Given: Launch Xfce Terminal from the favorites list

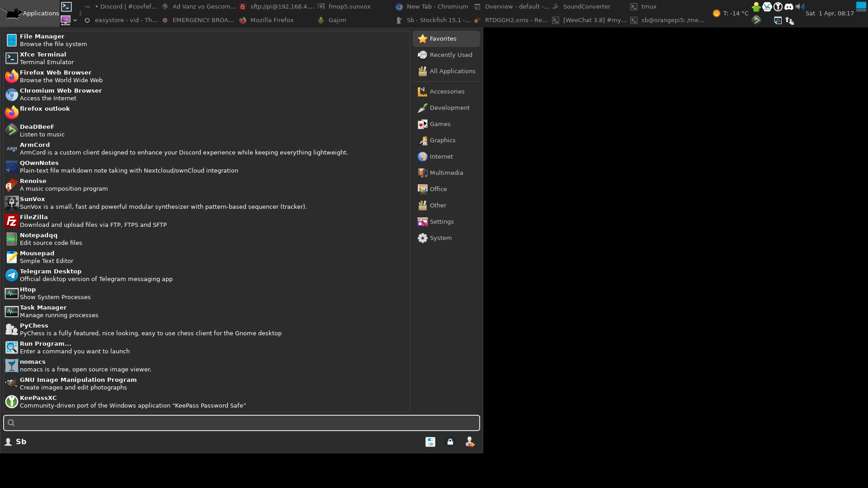Looking at the screenshot, I should [206, 58].
